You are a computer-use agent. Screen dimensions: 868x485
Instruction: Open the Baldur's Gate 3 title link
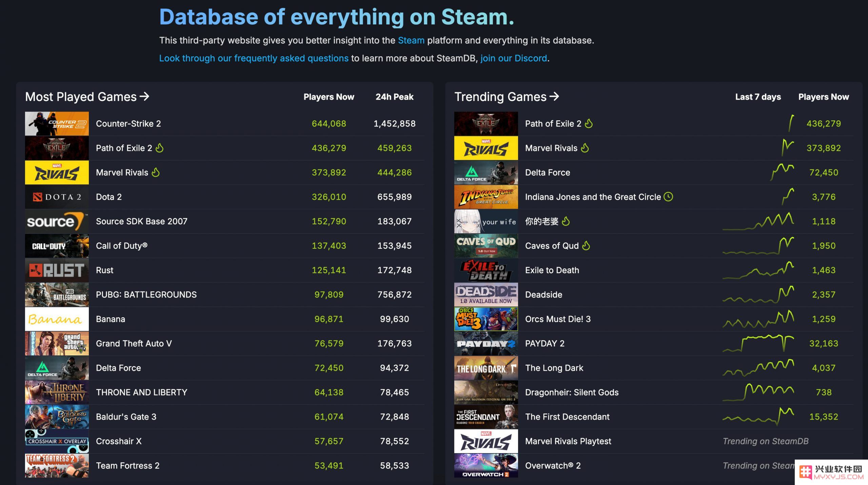[x=126, y=417]
